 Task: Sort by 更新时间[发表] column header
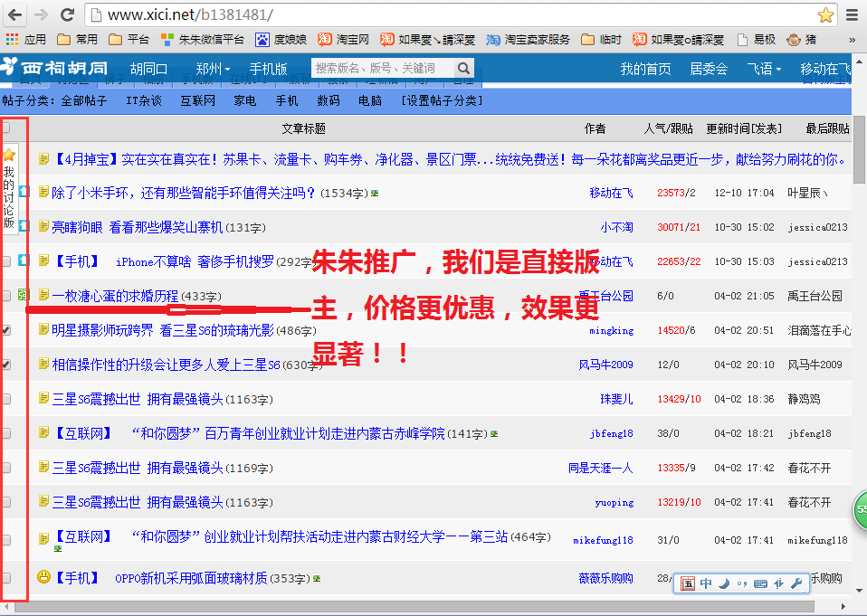point(744,128)
